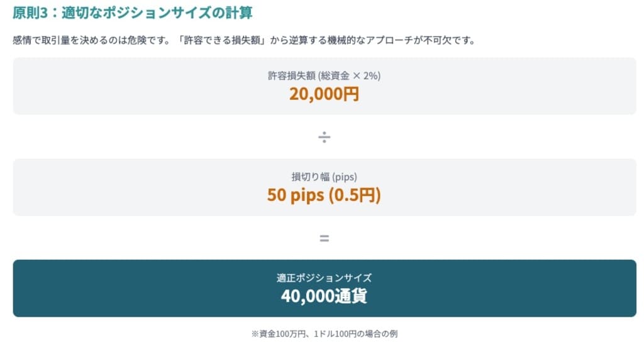Viewport: 644px width, 343px height.
Task: Click the division ÷ symbol
Action: click(325, 137)
